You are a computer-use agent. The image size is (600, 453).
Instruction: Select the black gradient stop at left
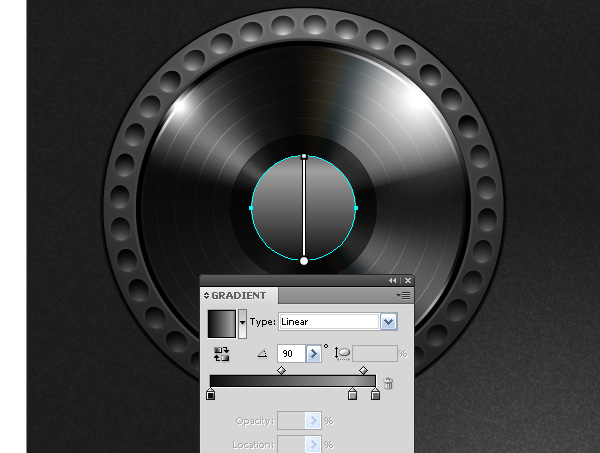210,394
